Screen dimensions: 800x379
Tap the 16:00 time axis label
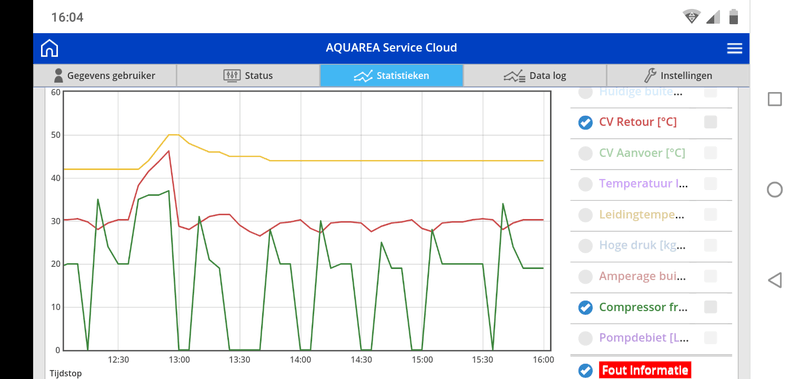543,360
